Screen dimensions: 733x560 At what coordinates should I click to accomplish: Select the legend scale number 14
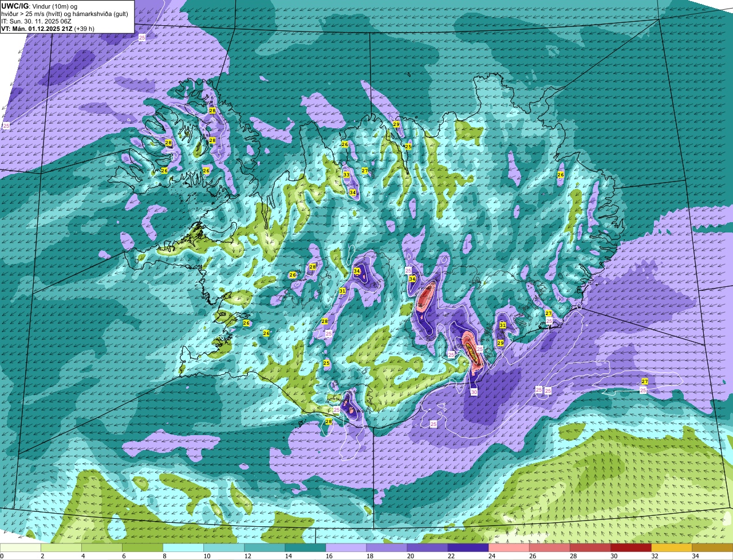point(288,556)
